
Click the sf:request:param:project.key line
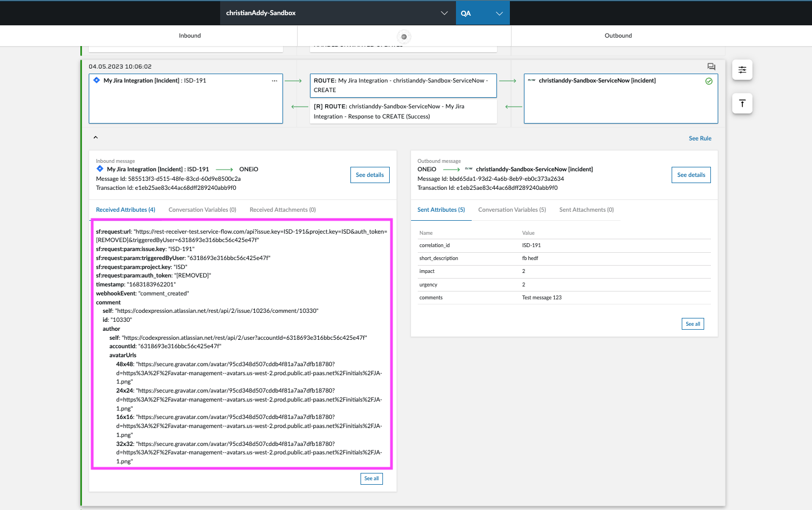[142, 267]
